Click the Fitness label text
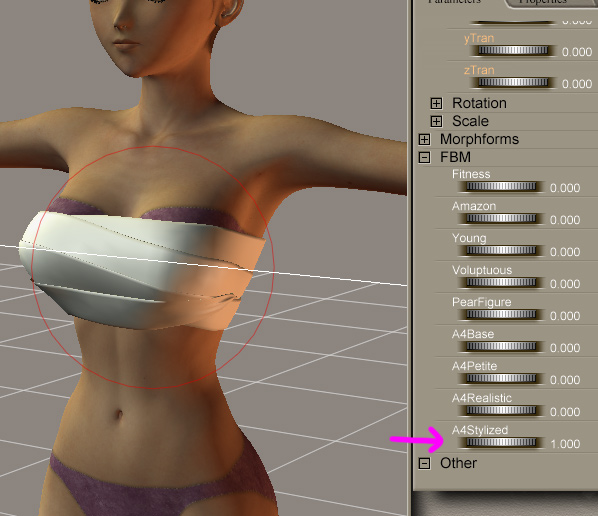 click(471, 174)
